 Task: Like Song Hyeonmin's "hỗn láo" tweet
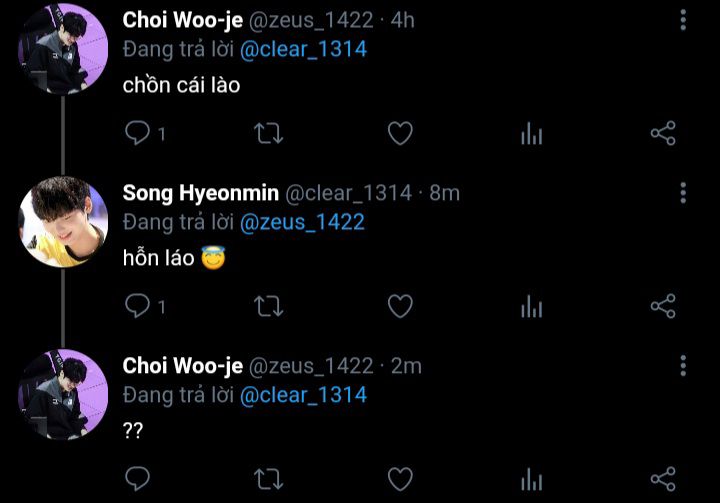pyautogui.click(x=400, y=306)
